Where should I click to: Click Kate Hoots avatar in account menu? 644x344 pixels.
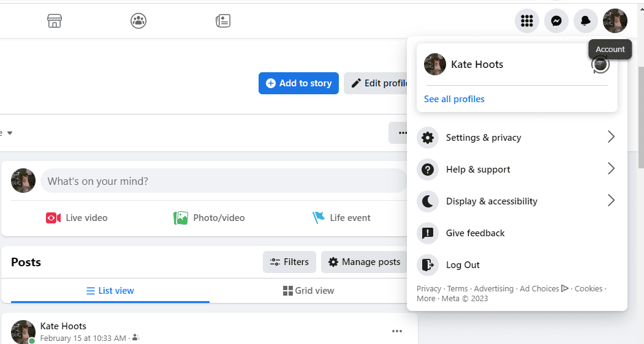(x=435, y=64)
